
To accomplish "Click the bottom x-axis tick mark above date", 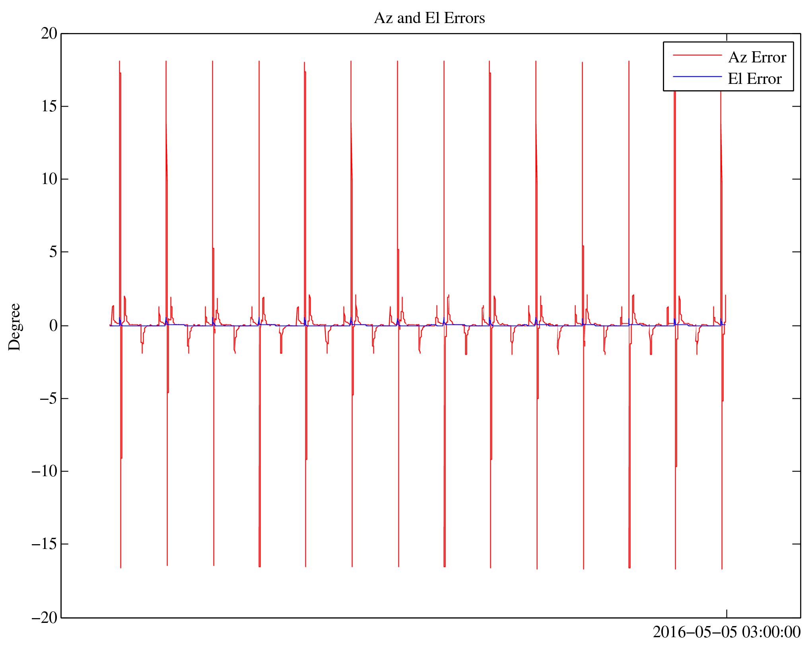I will point(727,614).
